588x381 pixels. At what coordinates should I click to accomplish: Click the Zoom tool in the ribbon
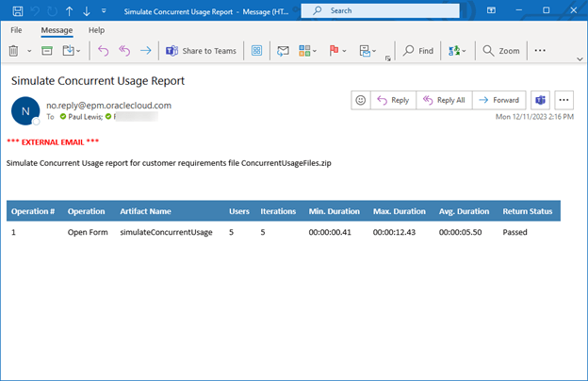tap(501, 50)
